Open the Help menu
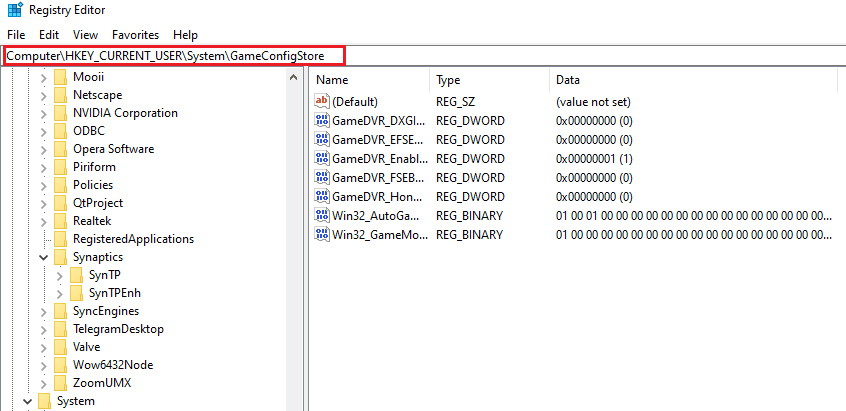This screenshot has width=846, height=411. point(186,35)
